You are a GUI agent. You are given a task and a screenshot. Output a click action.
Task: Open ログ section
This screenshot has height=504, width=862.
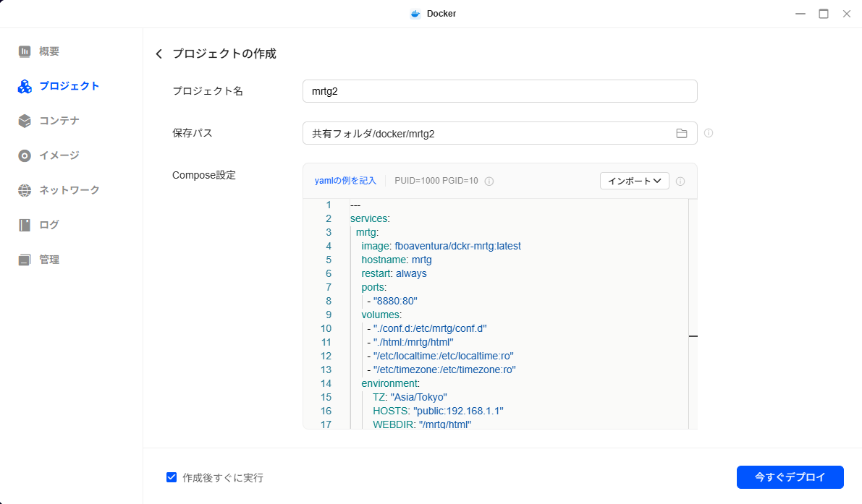click(49, 225)
